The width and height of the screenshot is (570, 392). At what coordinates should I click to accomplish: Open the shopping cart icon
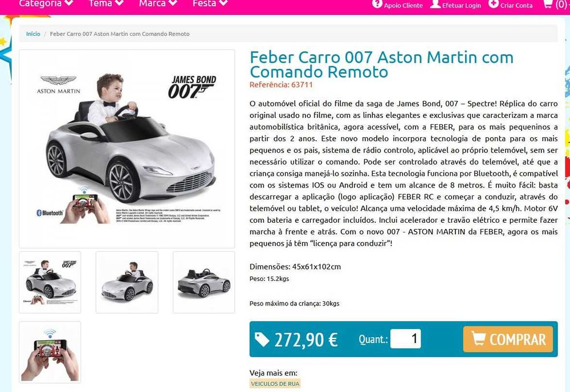coord(548,5)
